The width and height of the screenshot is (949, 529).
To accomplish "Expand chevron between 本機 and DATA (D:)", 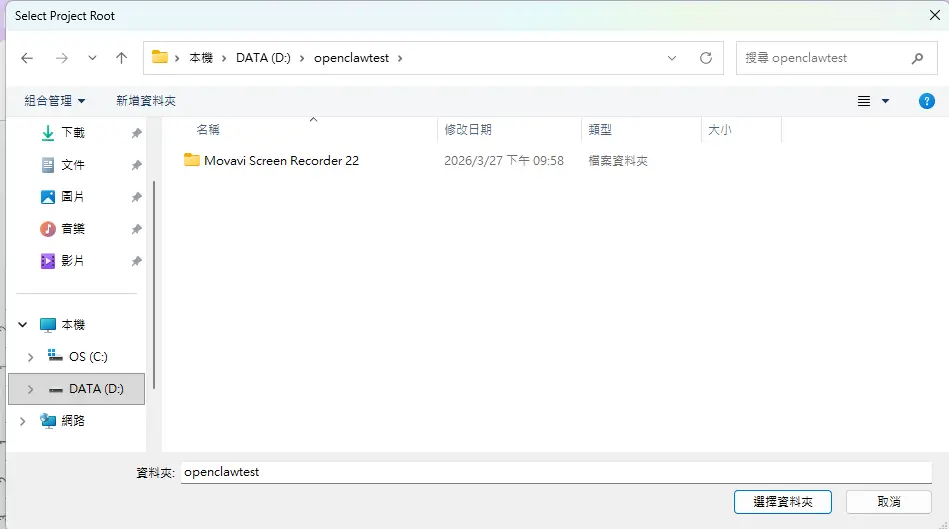I will 224,58.
